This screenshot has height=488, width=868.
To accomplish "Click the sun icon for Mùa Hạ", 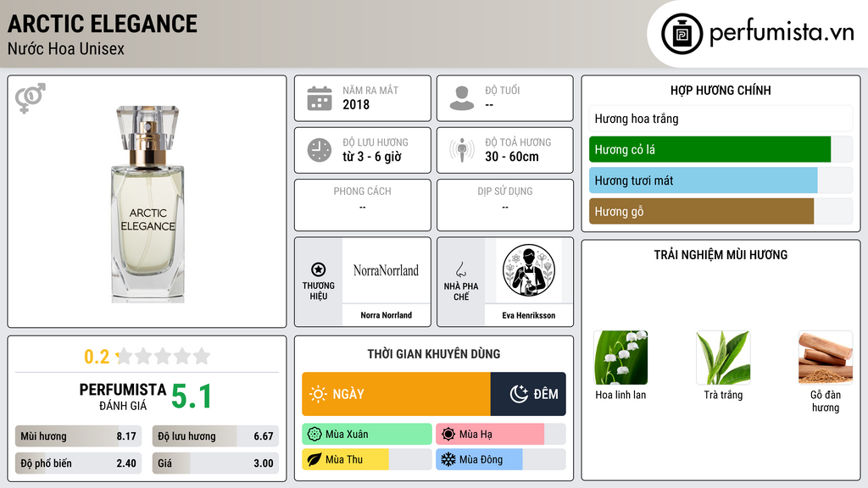I will [448, 435].
